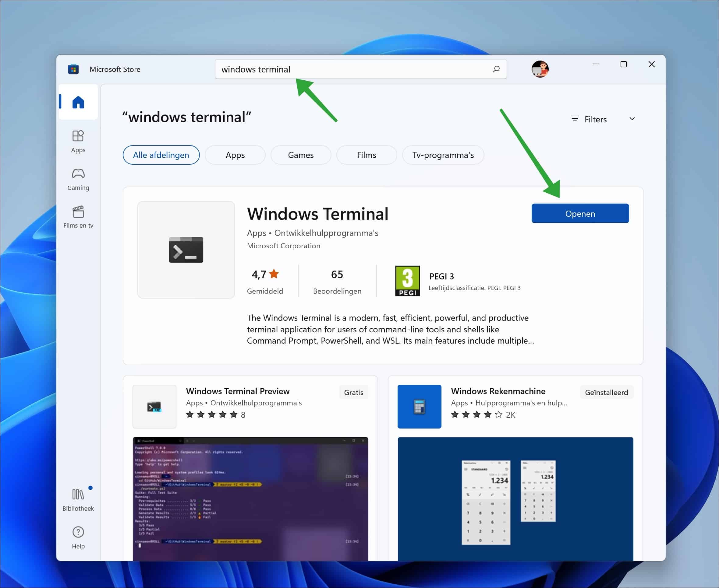719x588 pixels.
Task: Click the search magnifier icon
Action: pyautogui.click(x=496, y=69)
